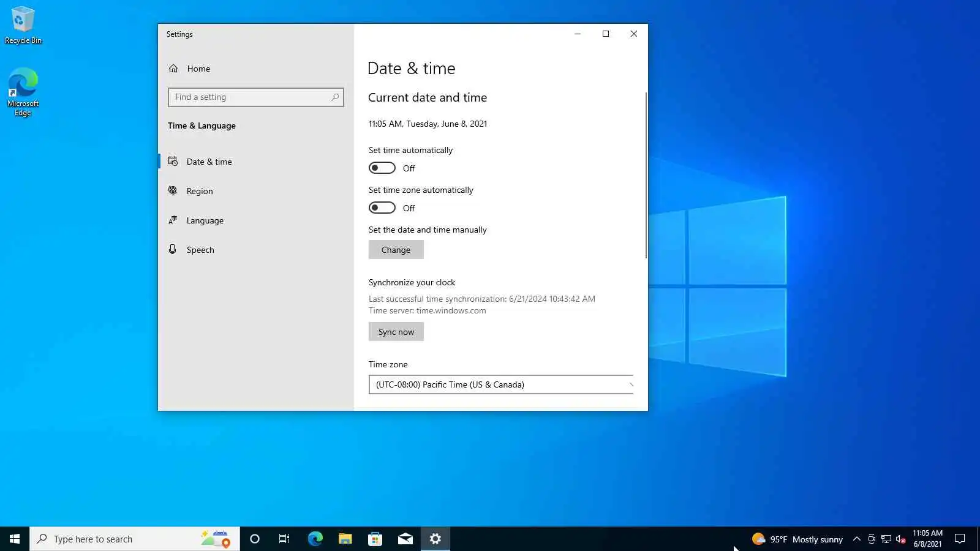Open File Explorer from the taskbar

[345, 539]
